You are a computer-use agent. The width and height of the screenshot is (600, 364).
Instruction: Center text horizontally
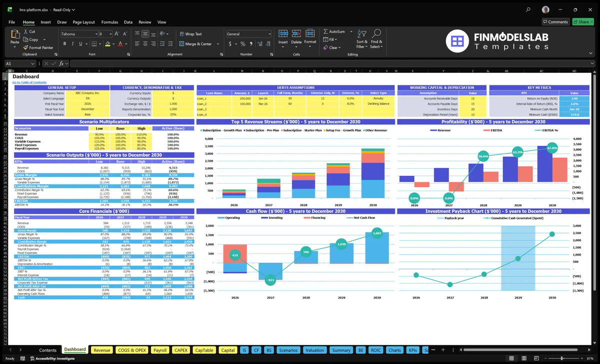coord(145,44)
